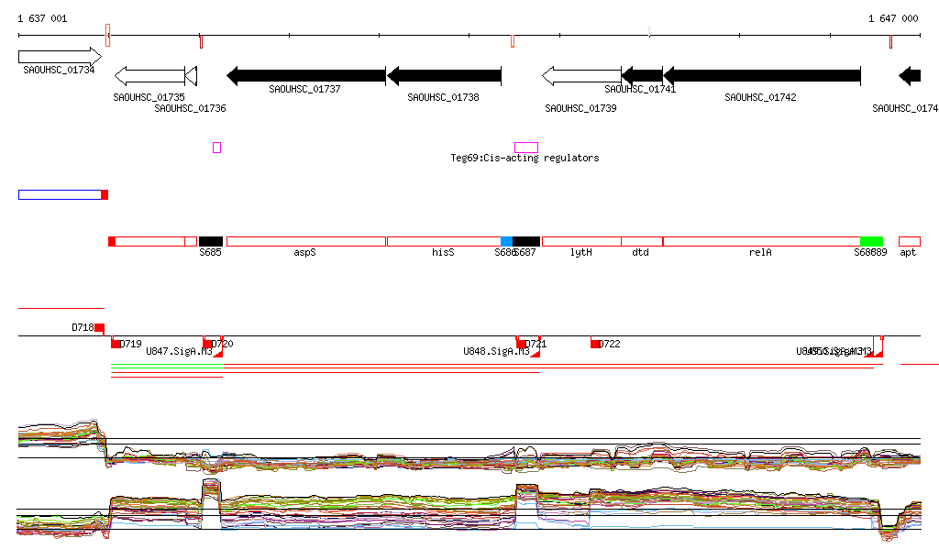Click the small magenta box above S685
This screenshot has height=560, width=939.
tap(216, 148)
